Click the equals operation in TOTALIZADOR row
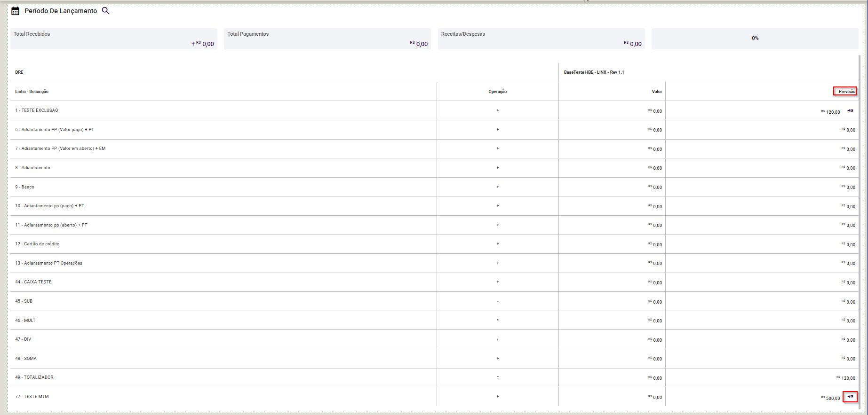This screenshot has height=415, width=868. 497,377
